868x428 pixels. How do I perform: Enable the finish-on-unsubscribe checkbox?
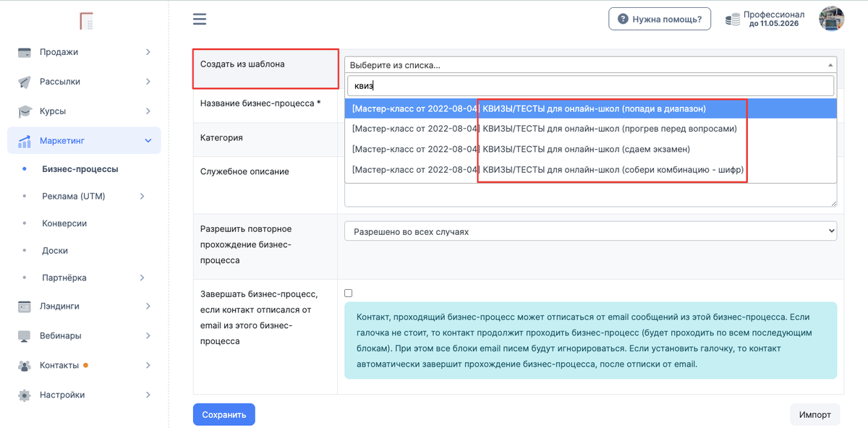pos(349,293)
